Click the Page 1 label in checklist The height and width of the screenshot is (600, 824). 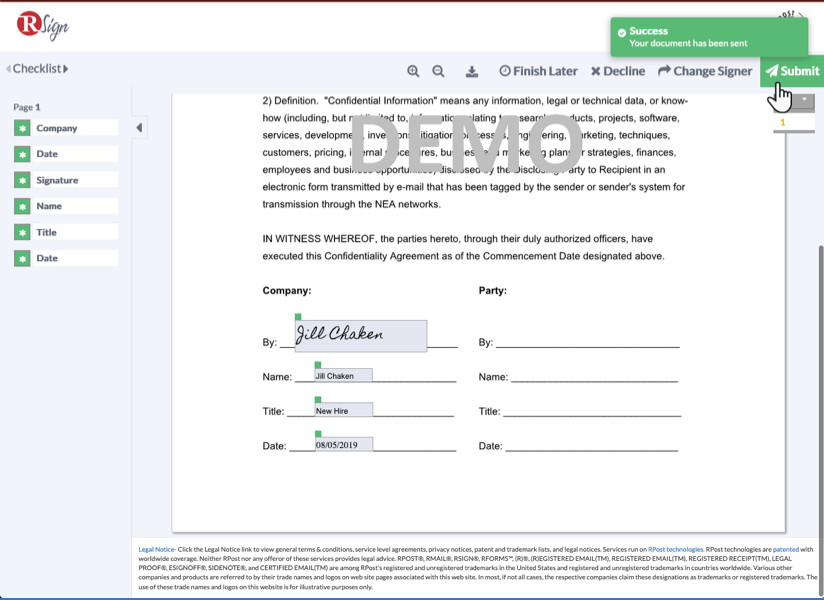tap(27, 107)
